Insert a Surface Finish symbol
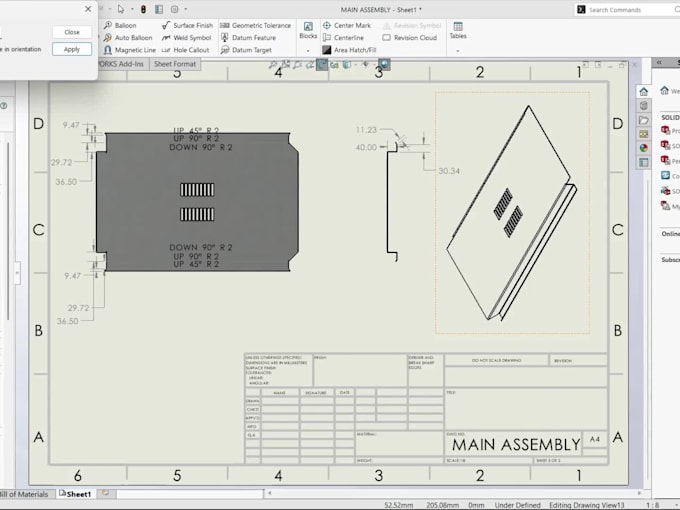 pyautogui.click(x=187, y=25)
